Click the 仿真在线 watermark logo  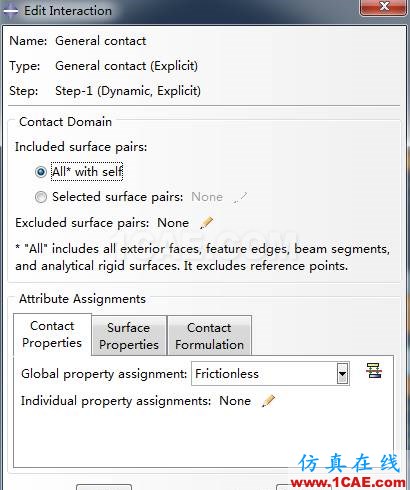(349, 463)
